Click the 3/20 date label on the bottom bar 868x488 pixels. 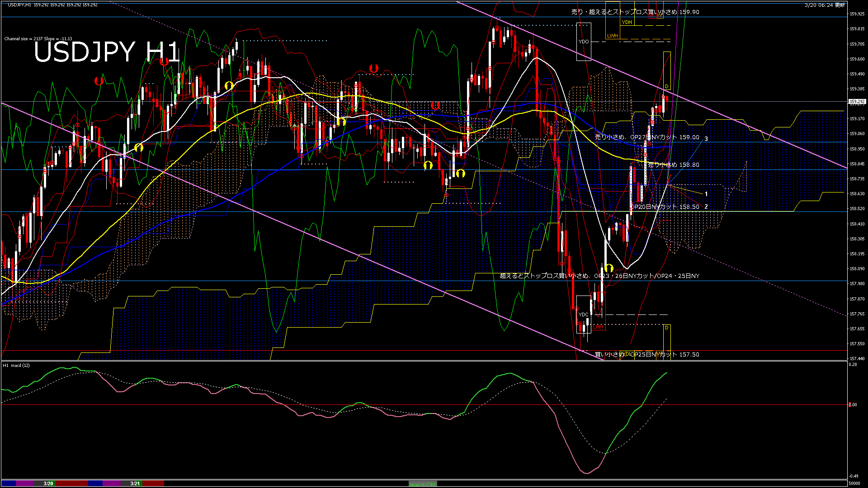pyautogui.click(x=47, y=483)
